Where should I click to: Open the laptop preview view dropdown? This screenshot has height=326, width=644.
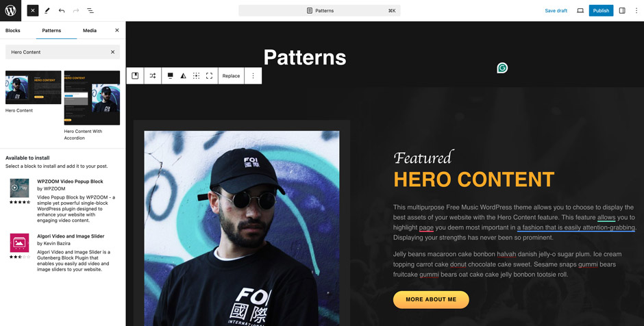(x=580, y=11)
